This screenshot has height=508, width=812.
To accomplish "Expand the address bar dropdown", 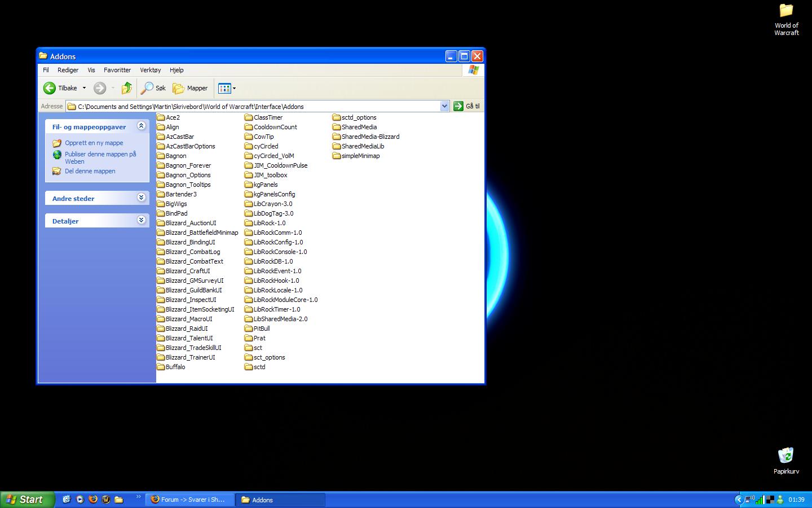I will (x=444, y=106).
